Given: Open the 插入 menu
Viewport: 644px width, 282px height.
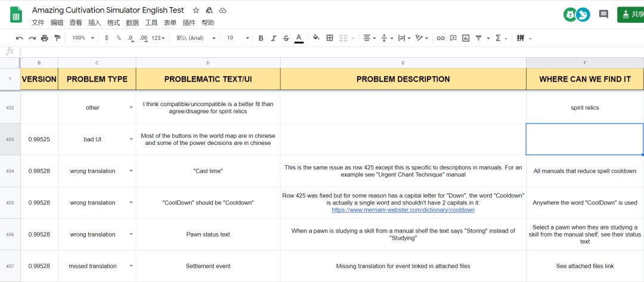Looking at the screenshot, I should [94, 23].
